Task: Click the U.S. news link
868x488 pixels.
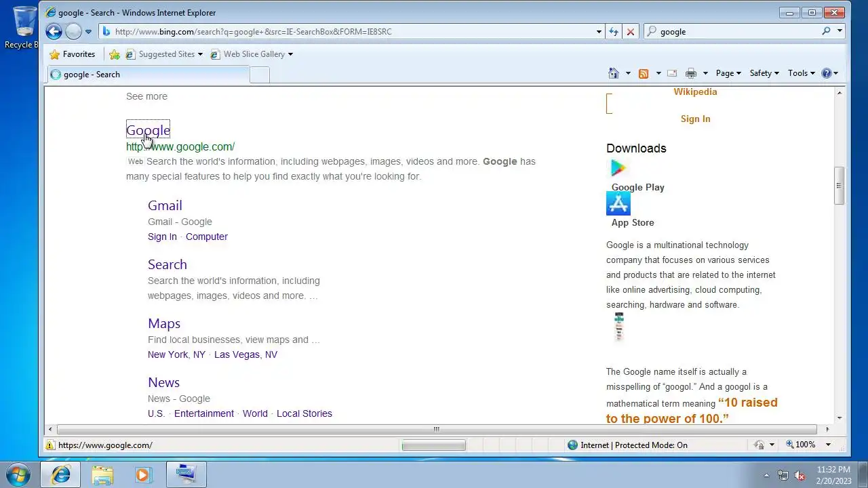Action: coord(156,413)
